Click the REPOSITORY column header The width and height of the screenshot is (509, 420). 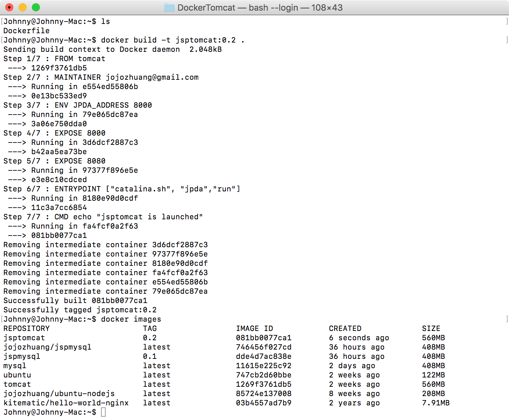[x=27, y=328]
